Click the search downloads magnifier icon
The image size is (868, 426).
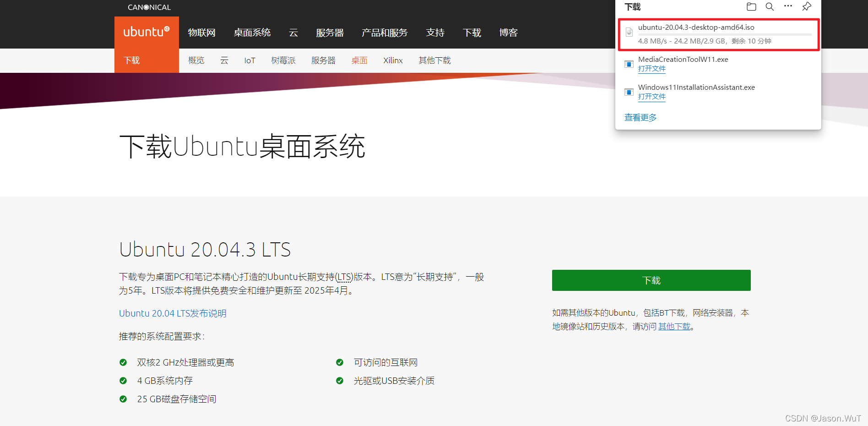click(x=770, y=7)
